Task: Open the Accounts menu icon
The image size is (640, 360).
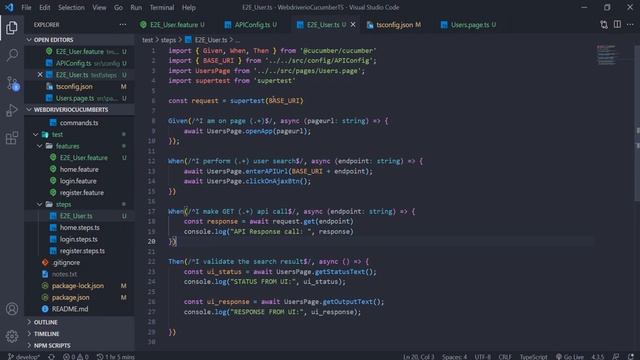Action: [12, 309]
